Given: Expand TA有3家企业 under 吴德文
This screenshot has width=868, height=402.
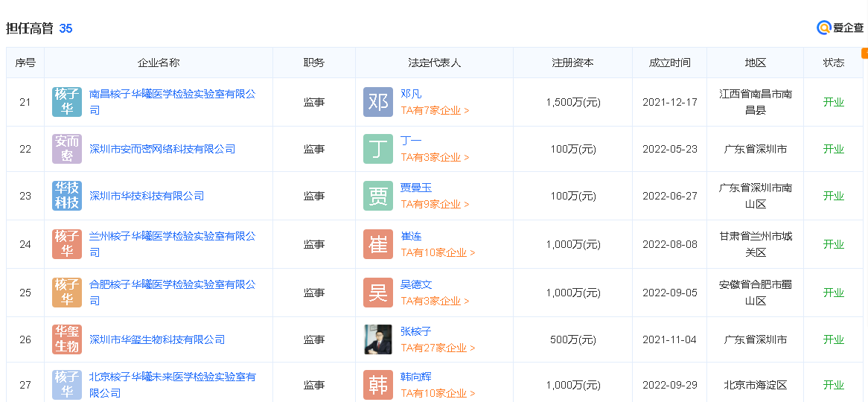Looking at the screenshot, I should (x=435, y=301).
